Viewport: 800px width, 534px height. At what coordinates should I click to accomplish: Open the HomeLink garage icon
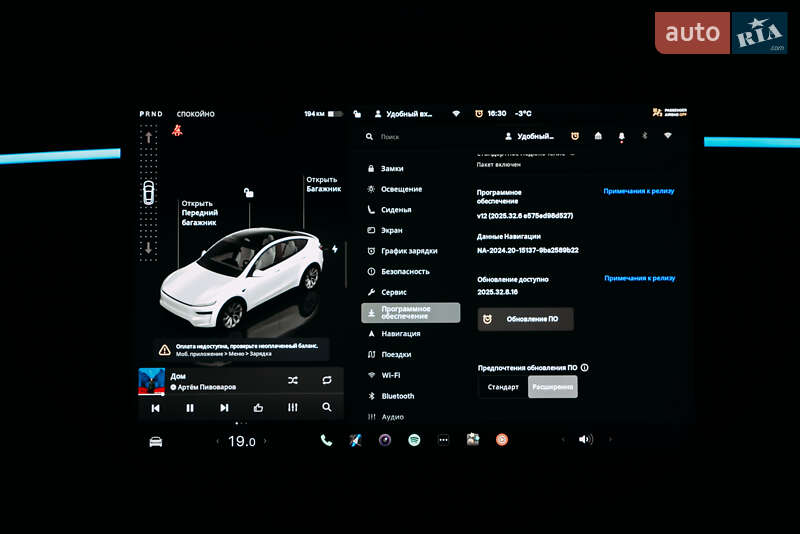[x=598, y=136]
